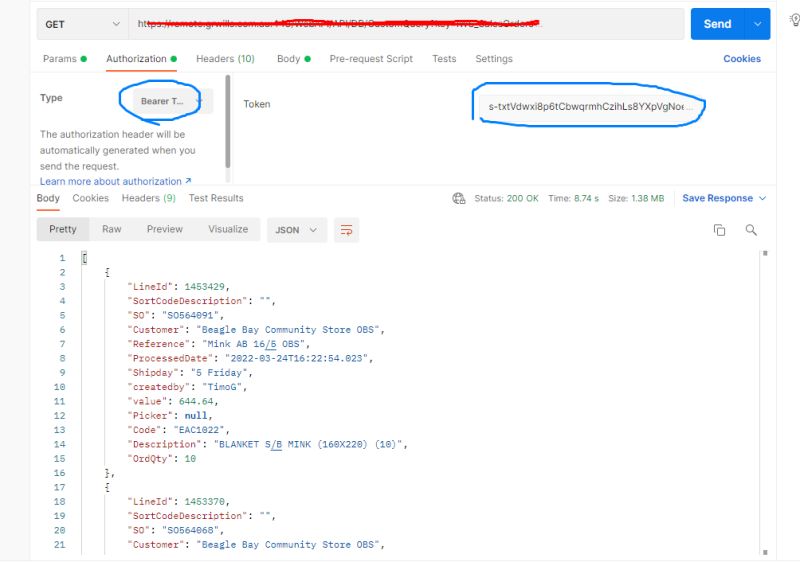The width and height of the screenshot is (800, 562).
Task: Click the LineId value 1453370
Action: pyautogui.click(x=205, y=501)
